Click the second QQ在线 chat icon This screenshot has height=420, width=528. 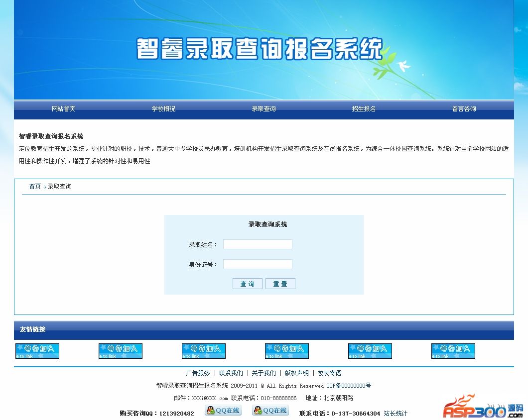[270, 410]
